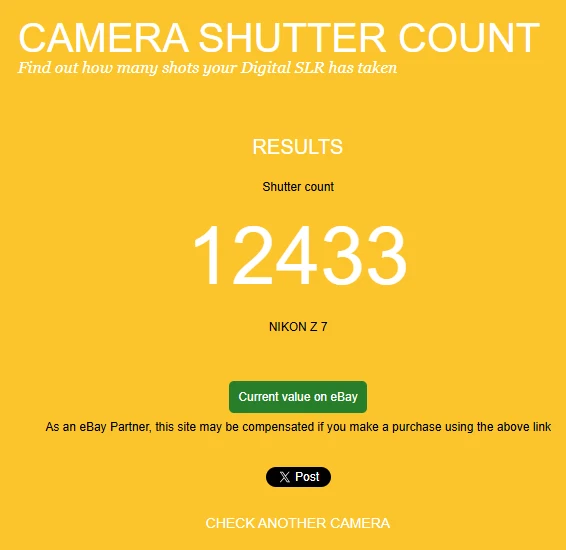Click the word CAMERA in the site title
Image resolution: width=566 pixels, height=550 pixels.
(x=104, y=38)
